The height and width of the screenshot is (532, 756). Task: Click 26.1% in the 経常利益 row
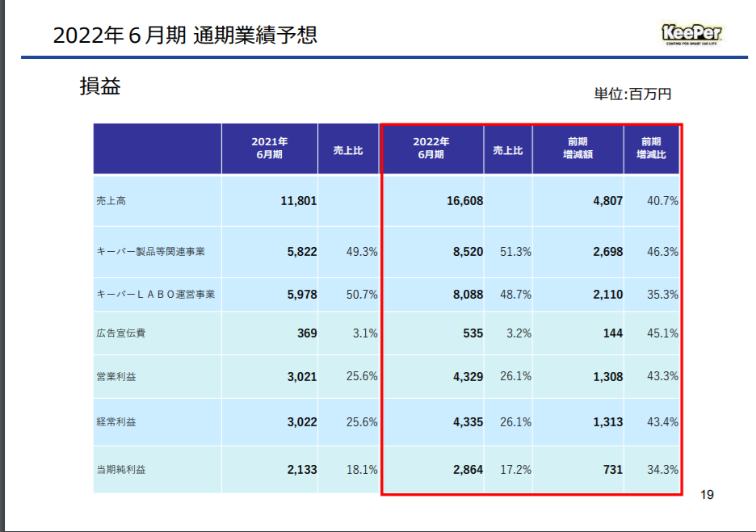pos(515,422)
